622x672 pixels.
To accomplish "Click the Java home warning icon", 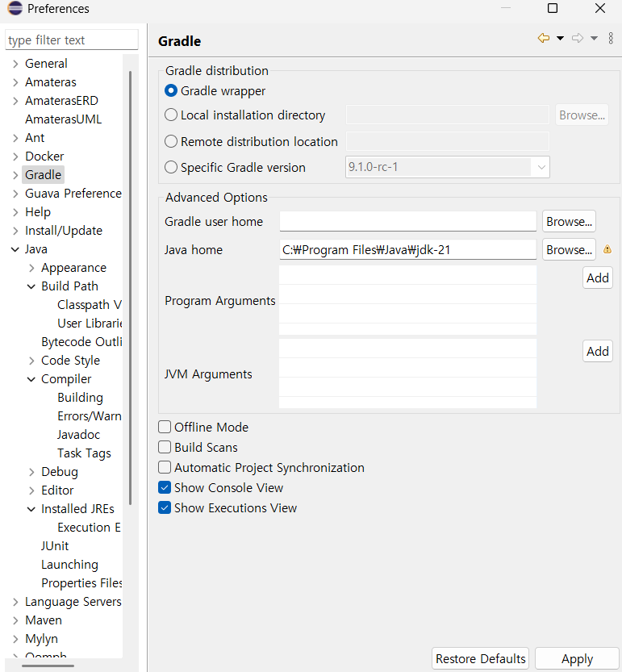I will click(607, 249).
